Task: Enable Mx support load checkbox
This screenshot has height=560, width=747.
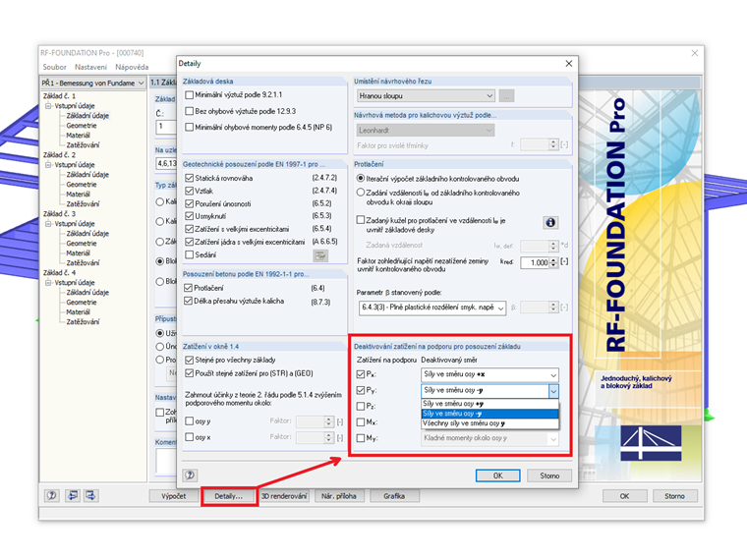Action: pyautogui.click(x=361, y=421)
